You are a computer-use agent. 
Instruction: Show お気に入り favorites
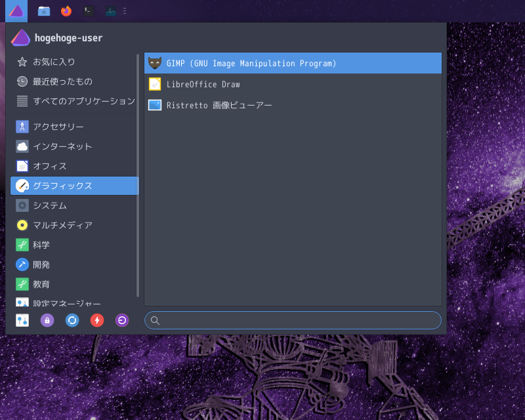point(74,62)
